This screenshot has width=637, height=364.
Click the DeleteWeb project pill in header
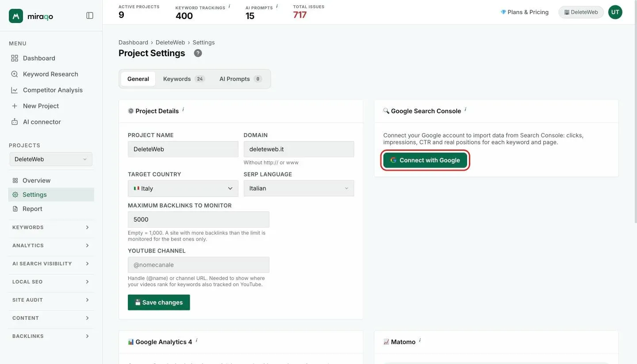point(581,12)
